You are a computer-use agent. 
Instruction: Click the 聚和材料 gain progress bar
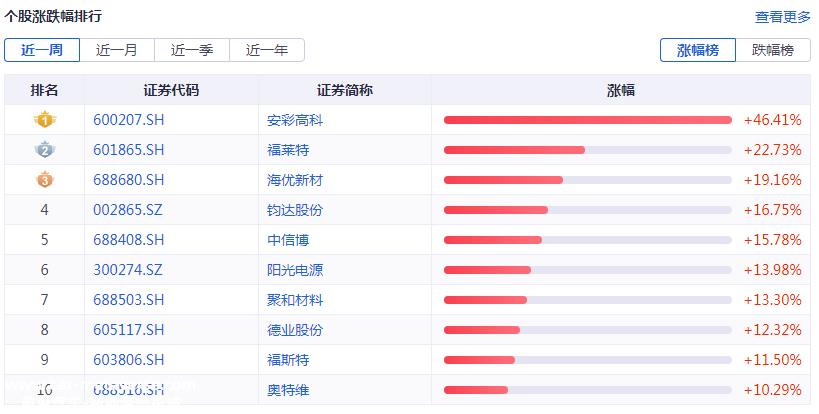(x=588, y=300)
